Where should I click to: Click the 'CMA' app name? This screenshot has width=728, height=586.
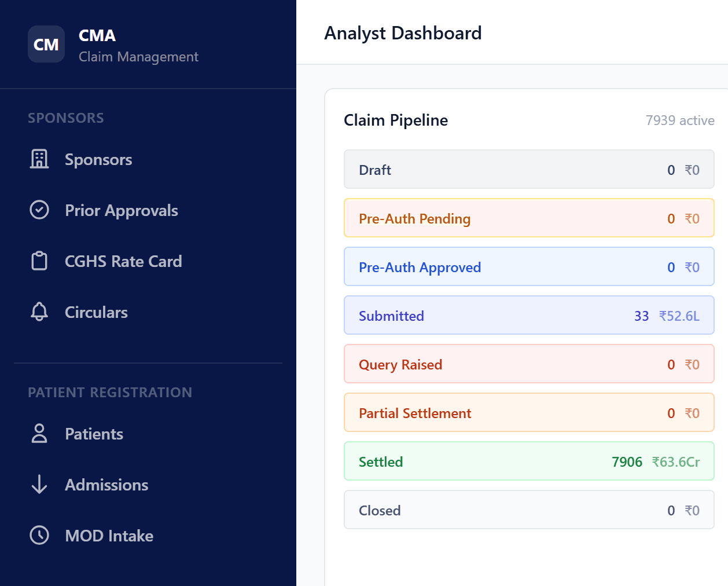click(97, 36)
